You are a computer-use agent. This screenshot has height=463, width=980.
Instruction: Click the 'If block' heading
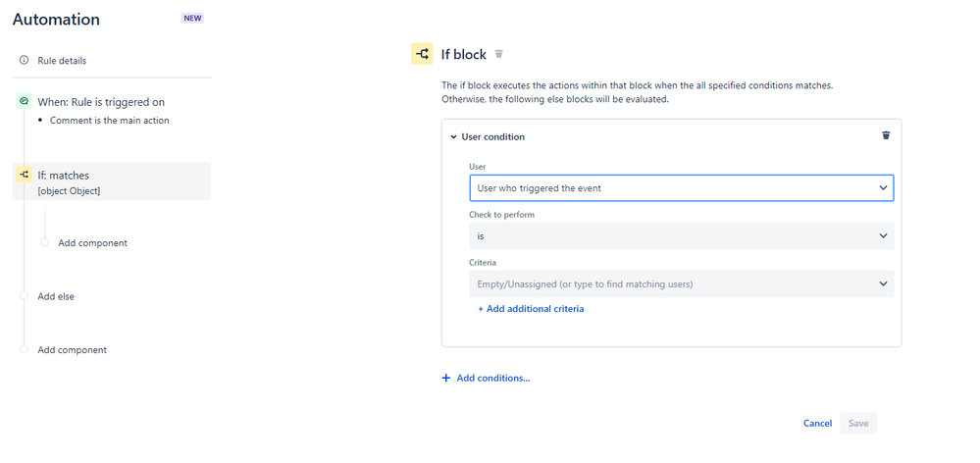(x=464, y=54)
